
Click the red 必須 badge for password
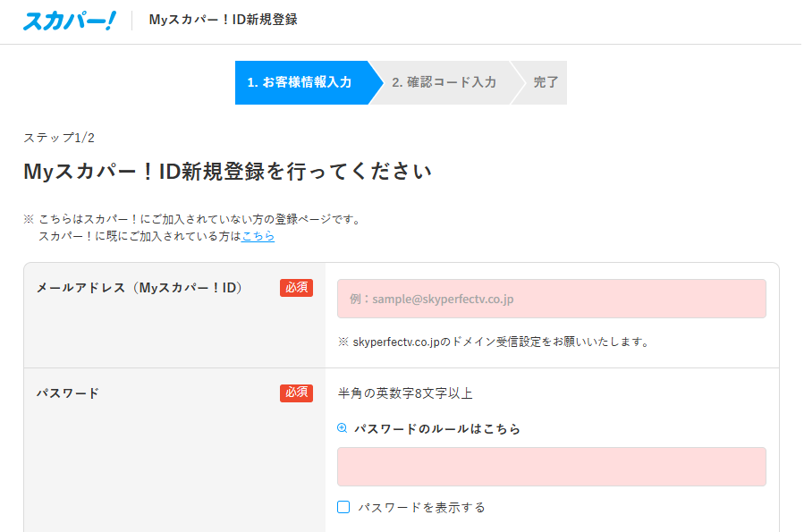[296, 393]
